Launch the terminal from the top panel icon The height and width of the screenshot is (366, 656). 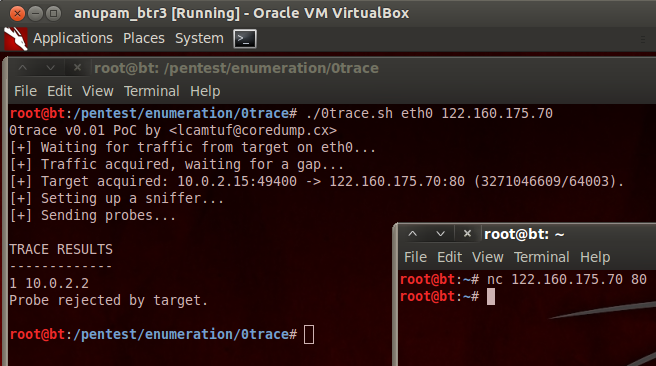[x=245, y=39]
